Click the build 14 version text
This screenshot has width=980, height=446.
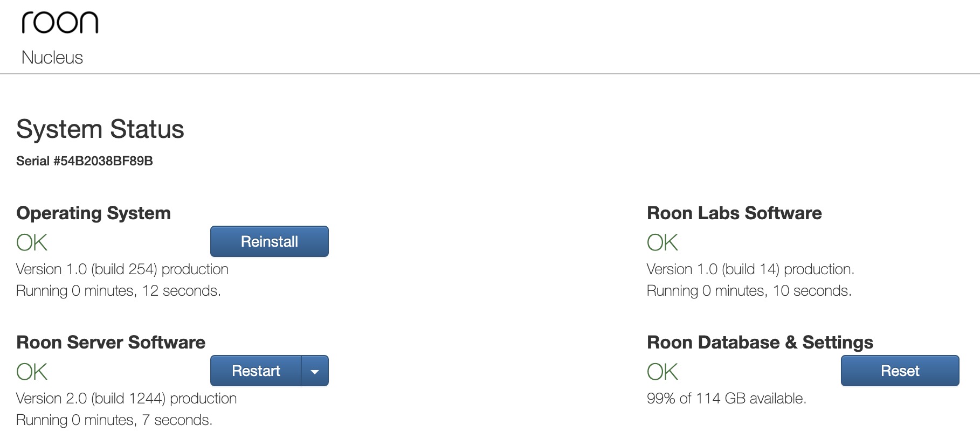tap(750, 269)
